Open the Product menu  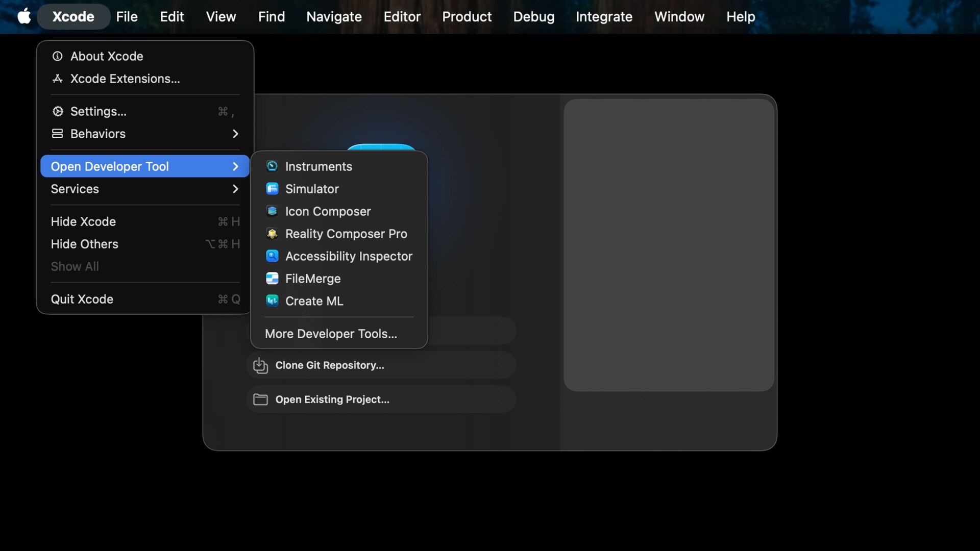pos(467,16)
